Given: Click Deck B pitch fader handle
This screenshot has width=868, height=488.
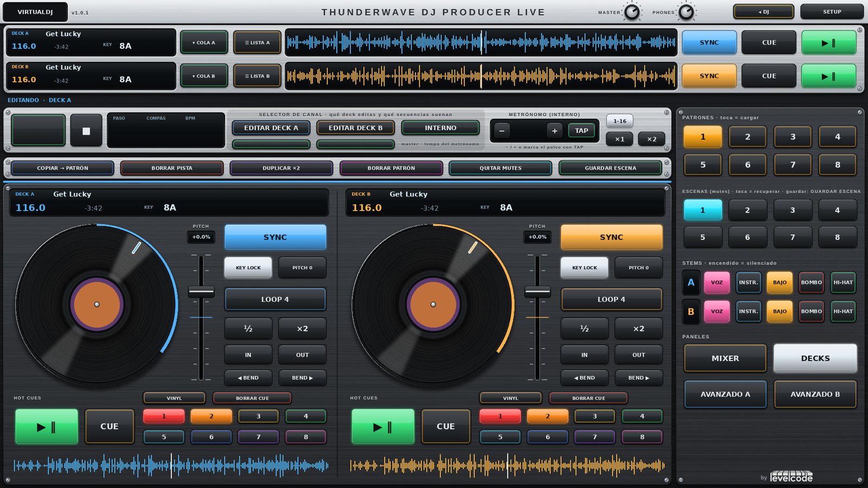Looking at the screenshot, I should 538,292.
